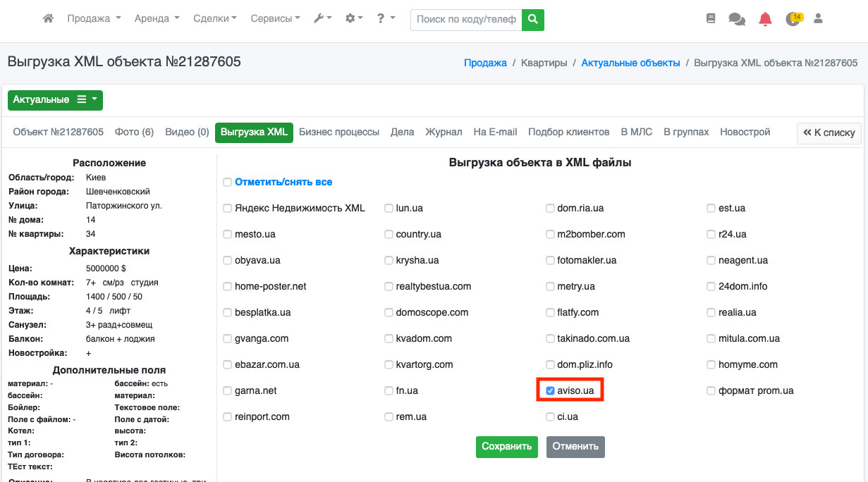Switch to the Фото (6) tab
The image size is (868, 482).
point(134,132)
